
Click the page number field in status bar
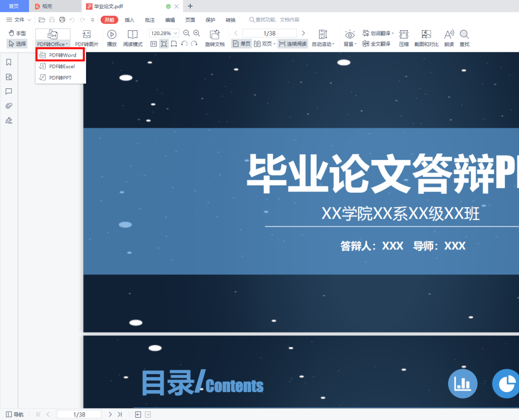click(79, 414)
